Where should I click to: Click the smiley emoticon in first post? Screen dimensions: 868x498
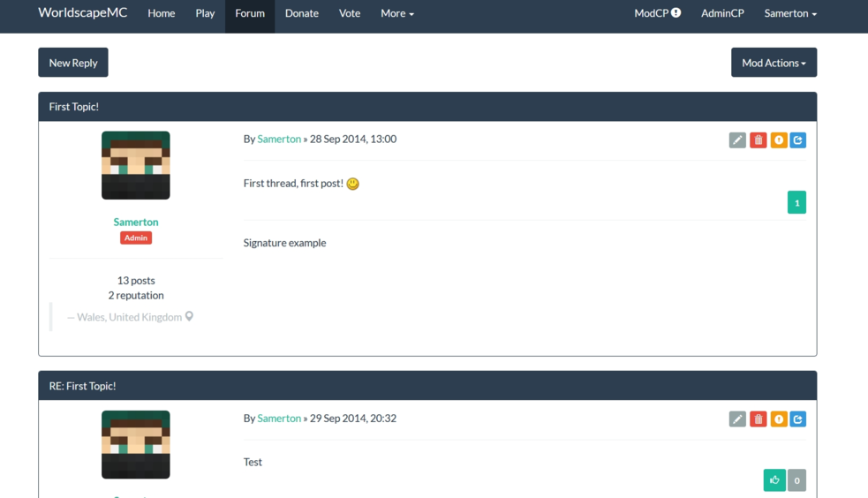point(352,184)
